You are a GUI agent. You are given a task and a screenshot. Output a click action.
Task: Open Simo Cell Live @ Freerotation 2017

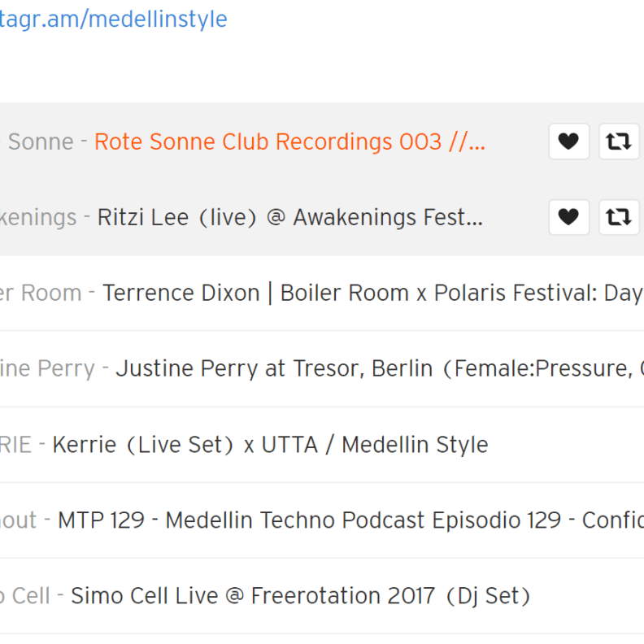(301, 596)
